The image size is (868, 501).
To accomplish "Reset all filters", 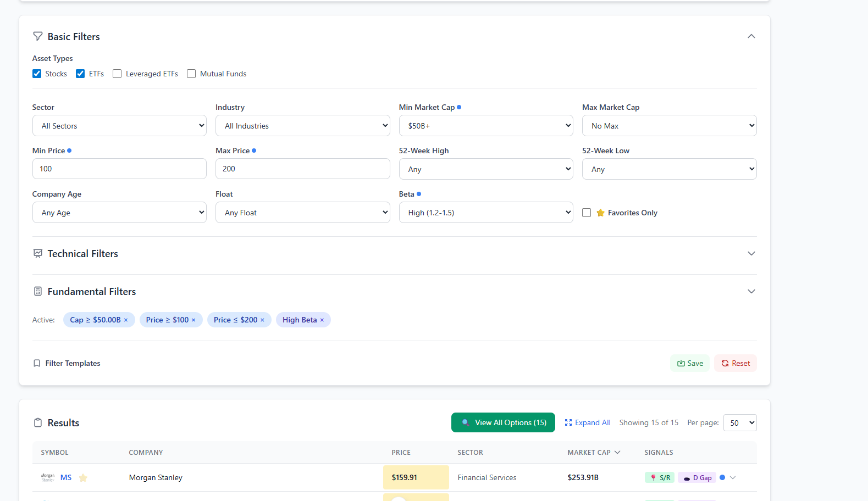I will (x=736, y=363).
